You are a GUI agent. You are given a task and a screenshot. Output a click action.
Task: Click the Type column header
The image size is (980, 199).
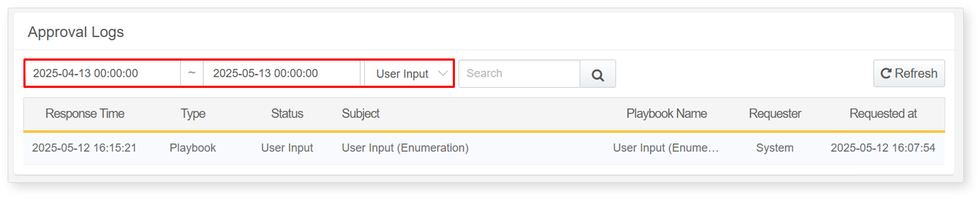(x=193, y=113)
